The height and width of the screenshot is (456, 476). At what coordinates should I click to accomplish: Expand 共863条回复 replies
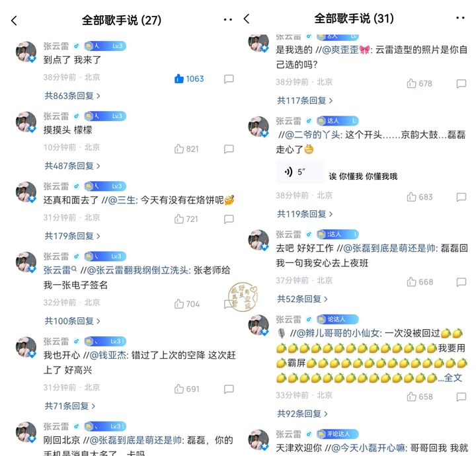pyautogui.click(x=72, y=96)
